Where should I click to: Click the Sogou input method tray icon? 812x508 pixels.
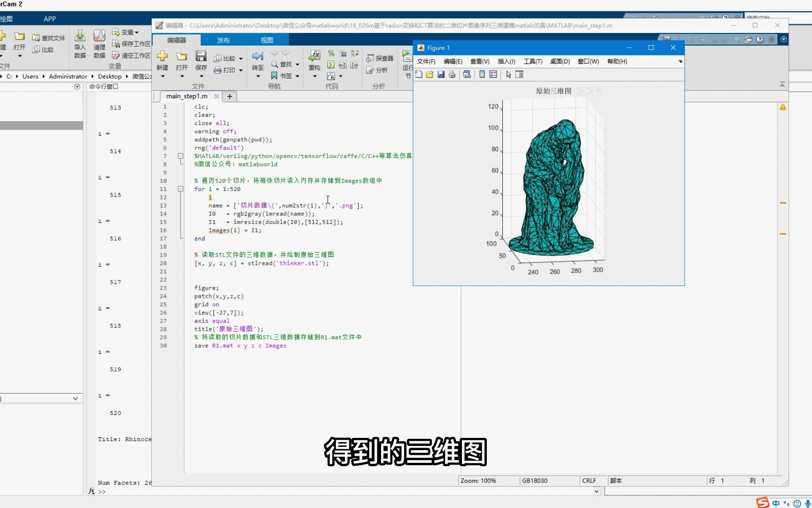[x=763, y=503]
